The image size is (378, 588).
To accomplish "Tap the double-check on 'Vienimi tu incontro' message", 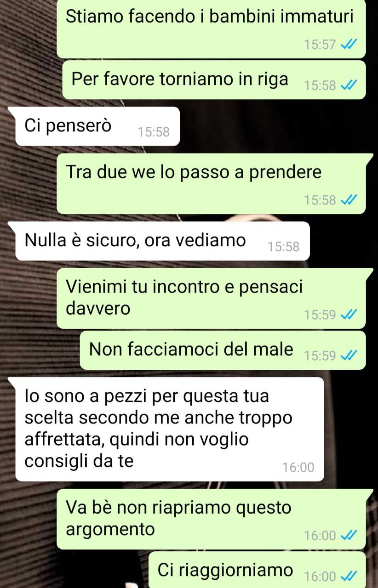I will pos(347,315).
